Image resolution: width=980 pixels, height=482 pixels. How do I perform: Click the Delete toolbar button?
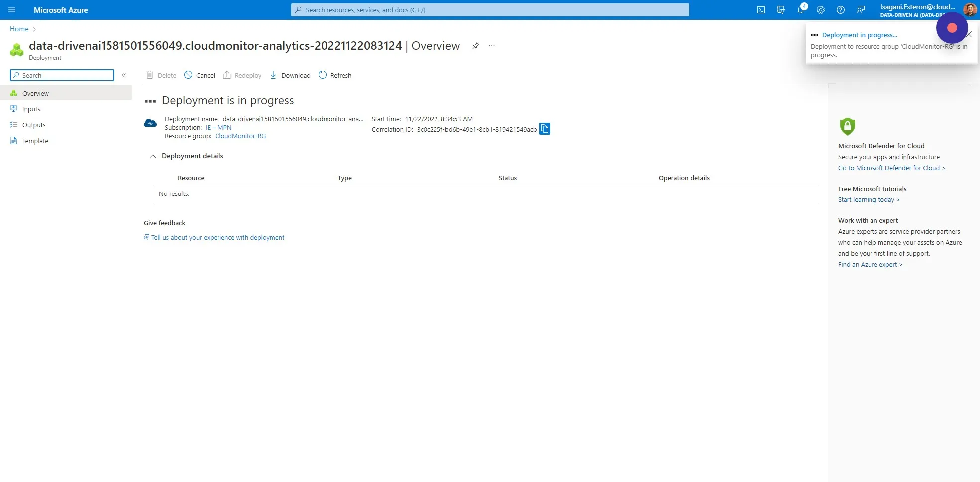[161, 75]
